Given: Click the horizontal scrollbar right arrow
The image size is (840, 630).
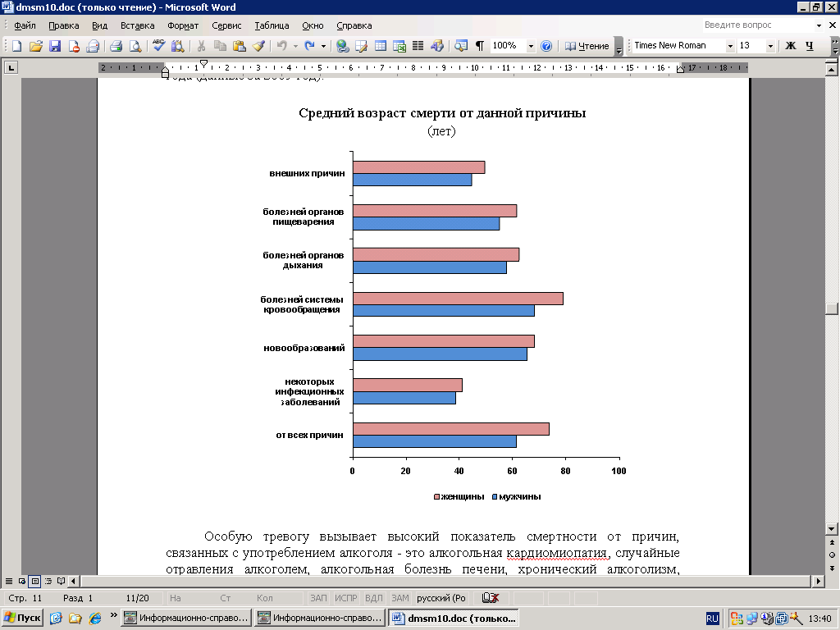Looking at the screenshot, I should coord(818,581).
